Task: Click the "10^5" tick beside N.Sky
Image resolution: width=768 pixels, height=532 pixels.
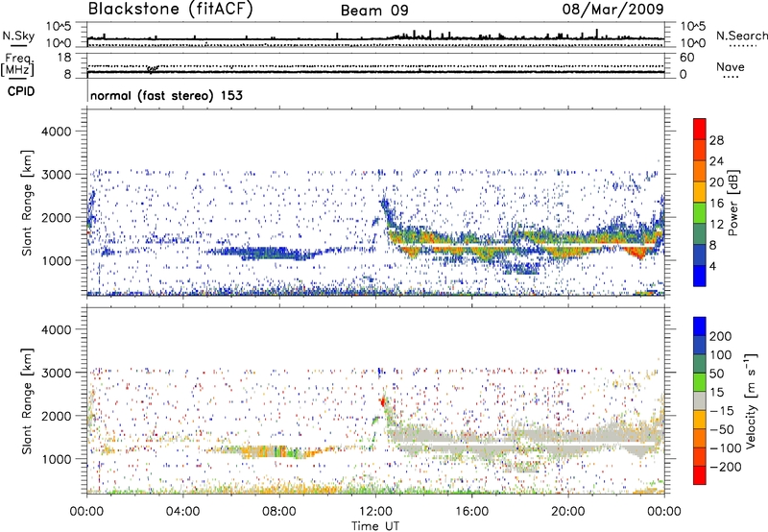Action: tap(59, 27)
